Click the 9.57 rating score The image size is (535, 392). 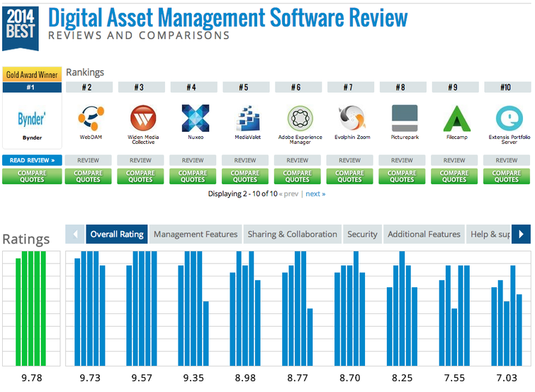tap(142, 378)
